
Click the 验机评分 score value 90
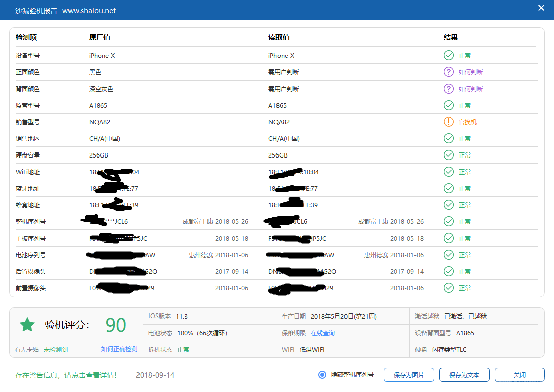(x=116, y=325)
